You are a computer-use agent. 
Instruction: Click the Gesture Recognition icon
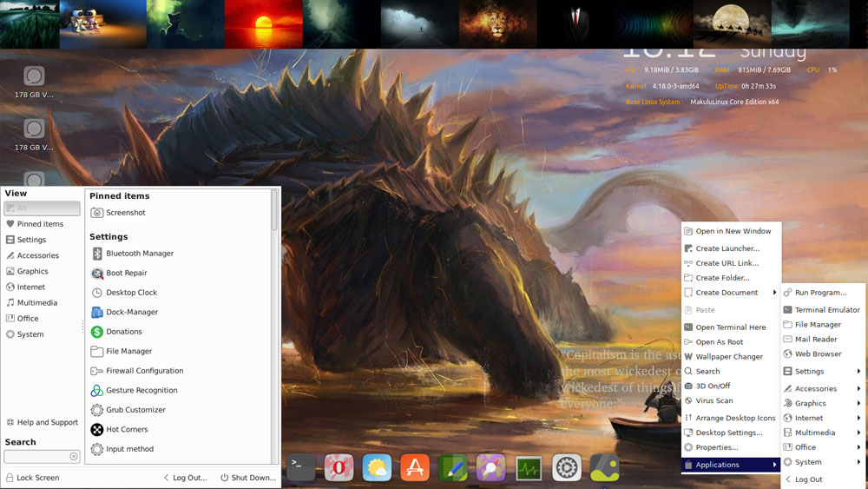(x=97, y=391)
